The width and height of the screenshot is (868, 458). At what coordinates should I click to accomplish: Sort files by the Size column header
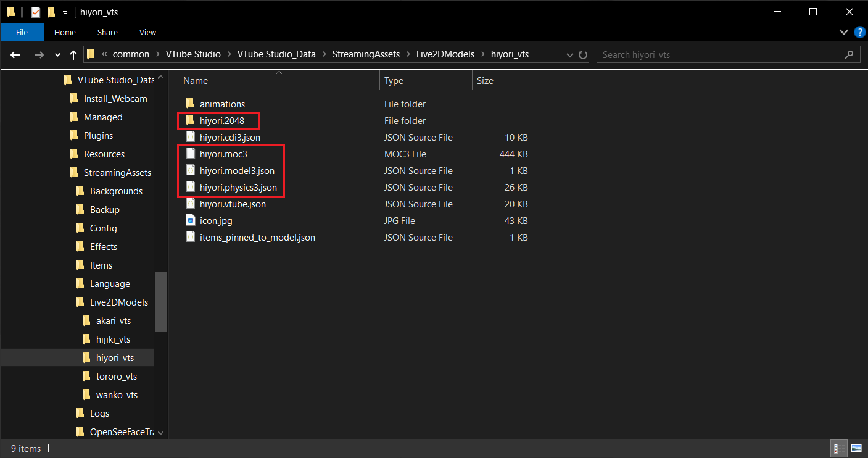[485, 81]
